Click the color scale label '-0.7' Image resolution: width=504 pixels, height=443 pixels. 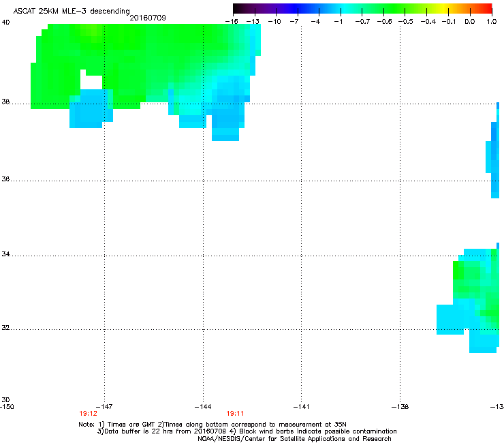click(x=362, y=22)
